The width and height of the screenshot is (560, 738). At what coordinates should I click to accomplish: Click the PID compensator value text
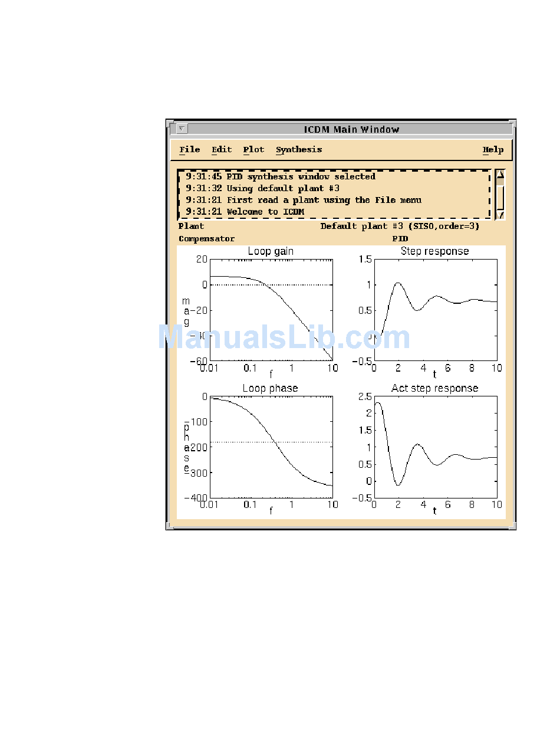[x=400, y=239]
